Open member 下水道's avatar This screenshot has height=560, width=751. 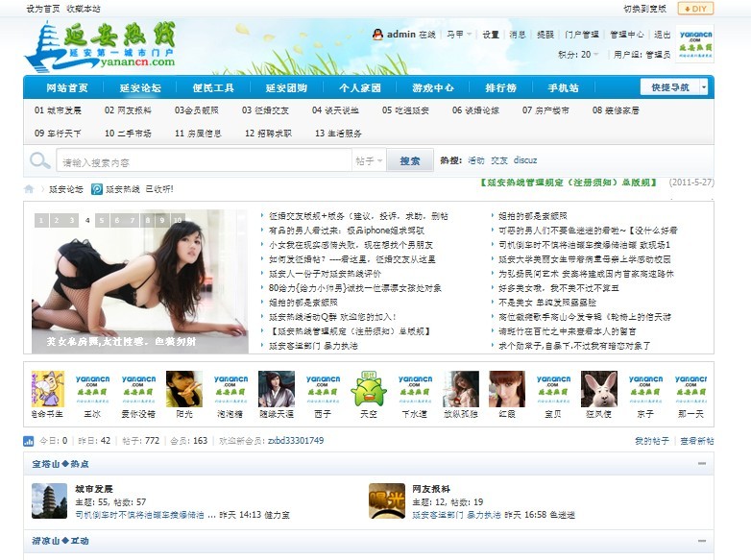(x=415, y=388)
